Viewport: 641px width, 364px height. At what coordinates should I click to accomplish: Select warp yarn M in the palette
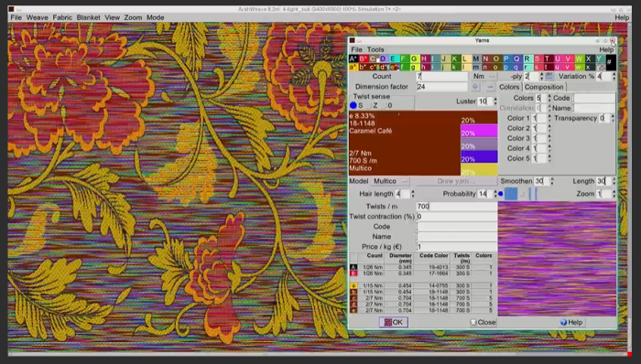475,59
